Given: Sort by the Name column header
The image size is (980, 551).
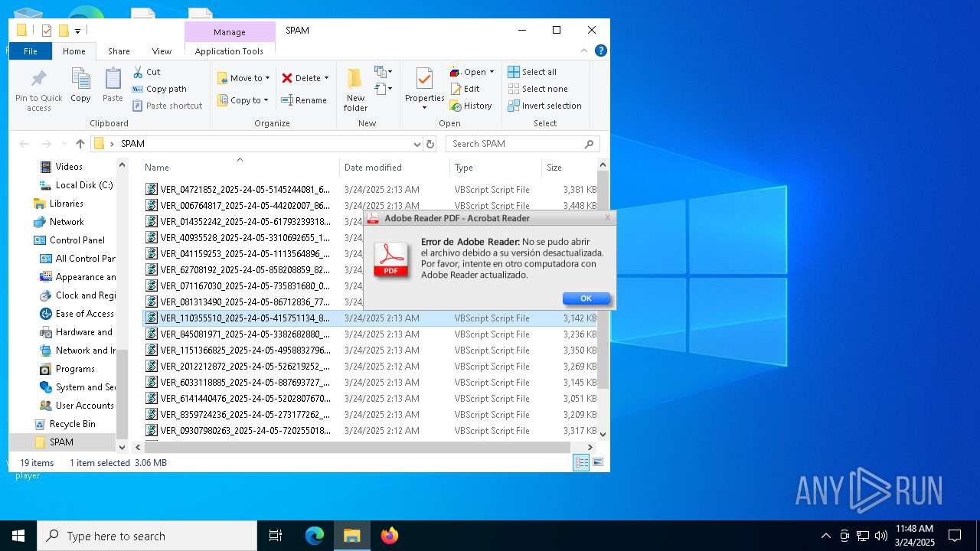Looking at the screenshot, I should tap(240, 167).
